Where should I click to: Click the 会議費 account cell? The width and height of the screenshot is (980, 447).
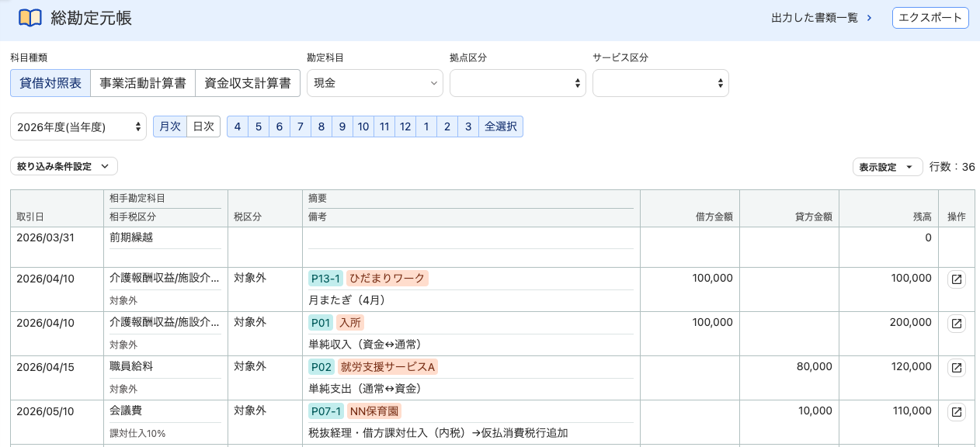(x=126, y=411)
